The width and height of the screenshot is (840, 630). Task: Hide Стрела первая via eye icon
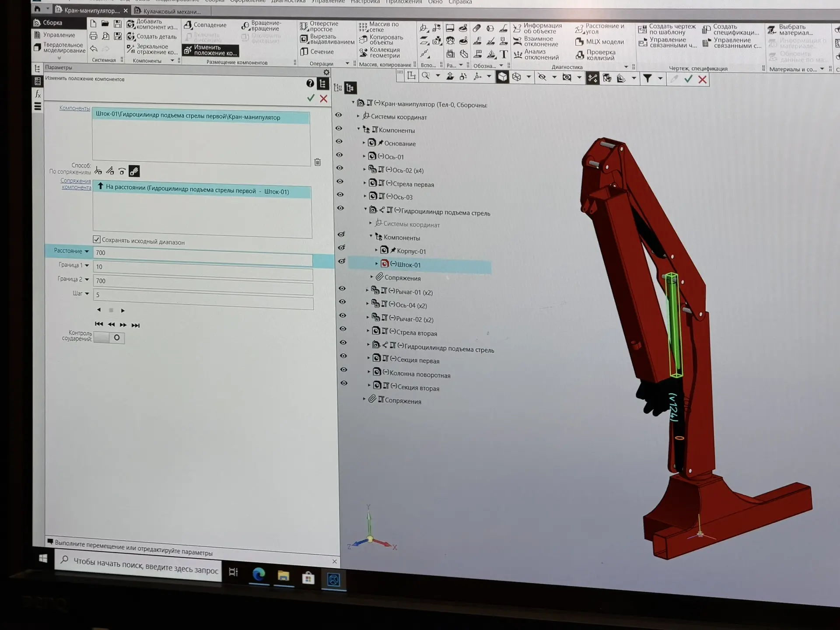(340, 181)
